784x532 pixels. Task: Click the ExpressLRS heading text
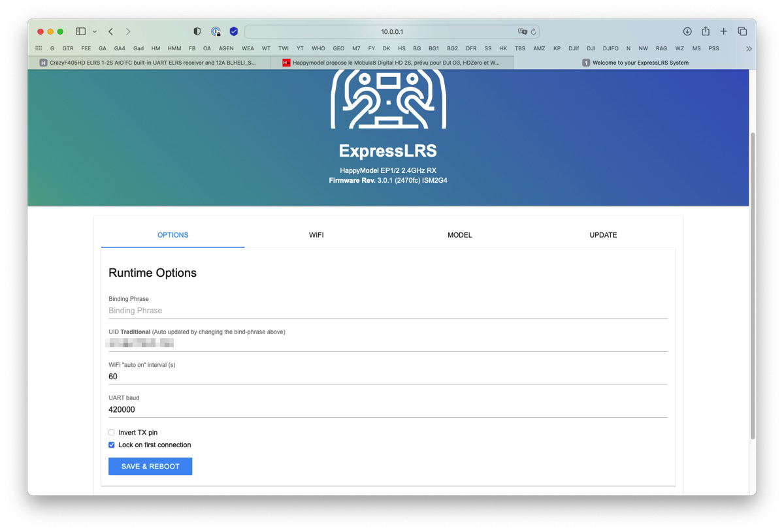(388, 151)
